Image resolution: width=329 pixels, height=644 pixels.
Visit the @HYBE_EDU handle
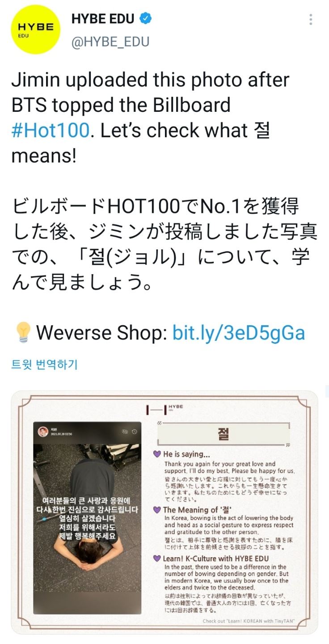[x=110, y=41]
